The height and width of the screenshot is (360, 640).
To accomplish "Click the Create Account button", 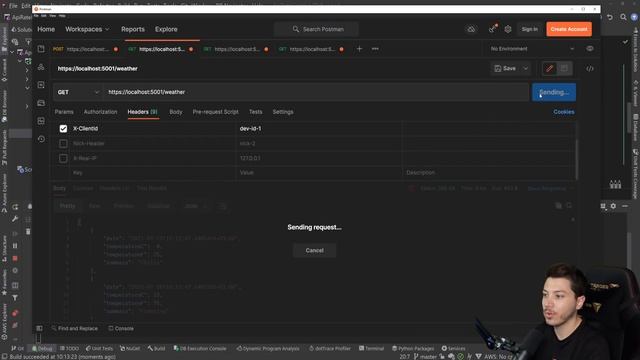I will click(x=569, y=29).
